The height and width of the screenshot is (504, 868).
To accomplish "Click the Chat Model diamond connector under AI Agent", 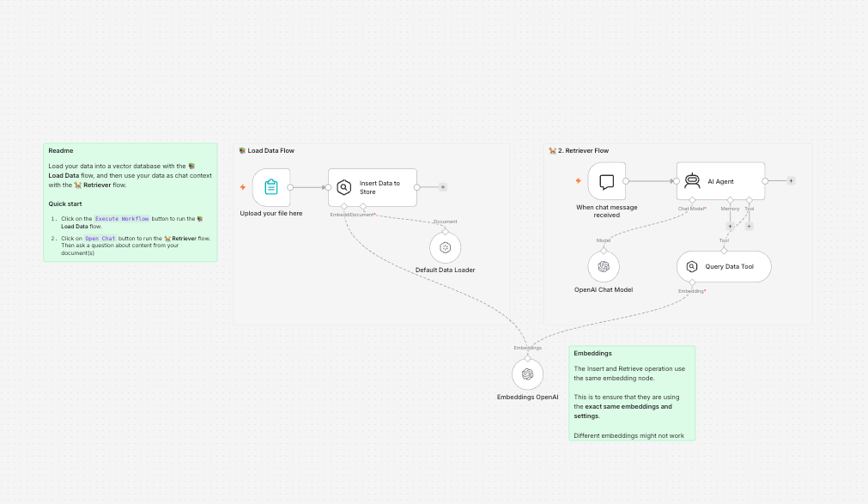I will [x=692, y=200].
